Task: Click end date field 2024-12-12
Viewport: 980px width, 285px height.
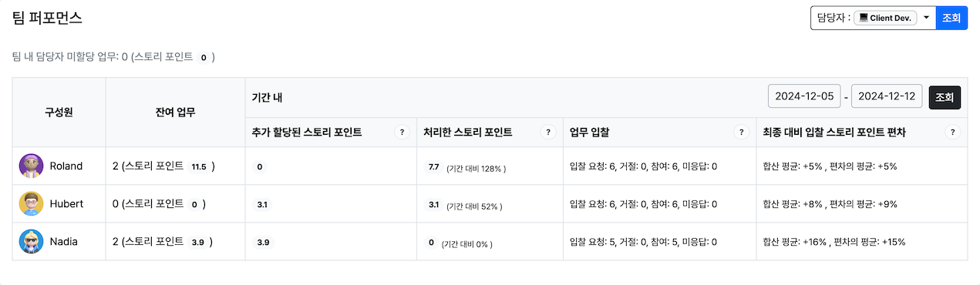Action: click(x=887, y=97)
